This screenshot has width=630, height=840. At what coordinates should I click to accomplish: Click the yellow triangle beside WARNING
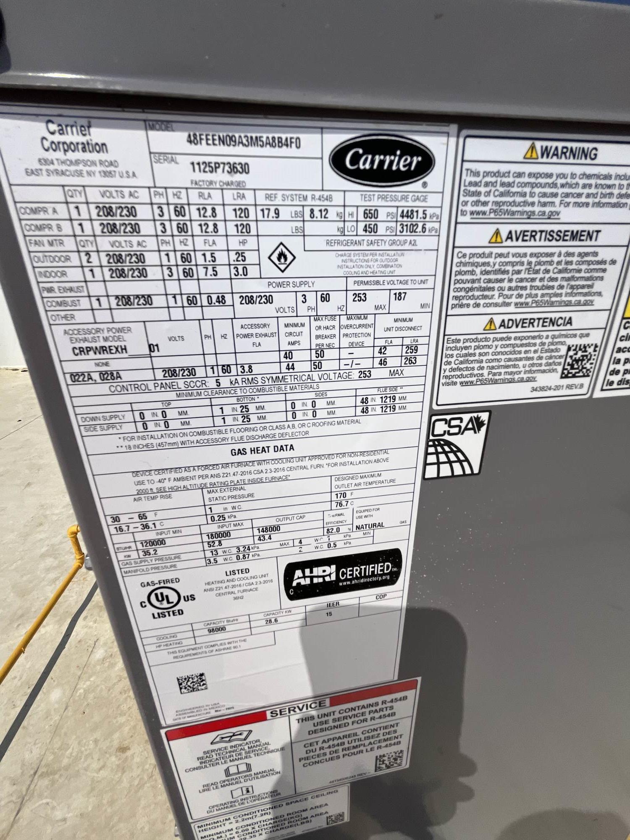pos(531,152)
